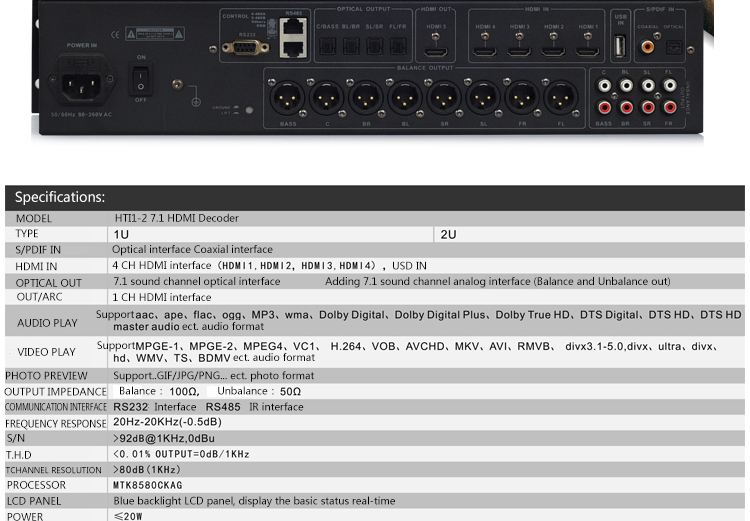Click the "VIDEO PLAY" row label
This screenshot has width=750, height=521.
tap(46, 352)
